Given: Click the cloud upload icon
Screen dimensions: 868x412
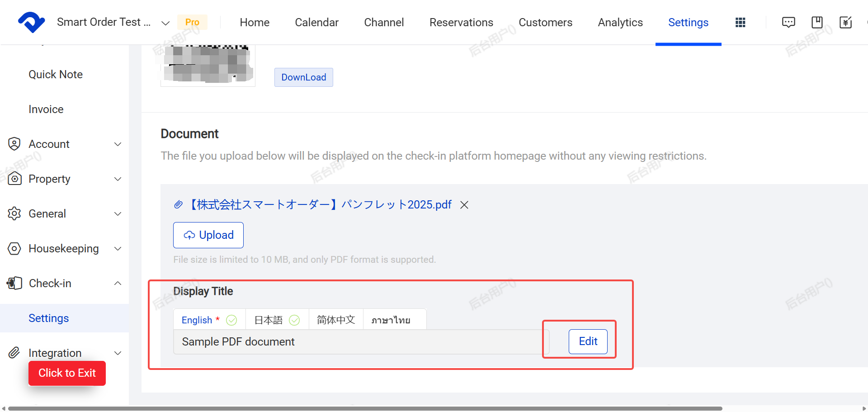Looking at the screenshot, I should coord(189,235).
